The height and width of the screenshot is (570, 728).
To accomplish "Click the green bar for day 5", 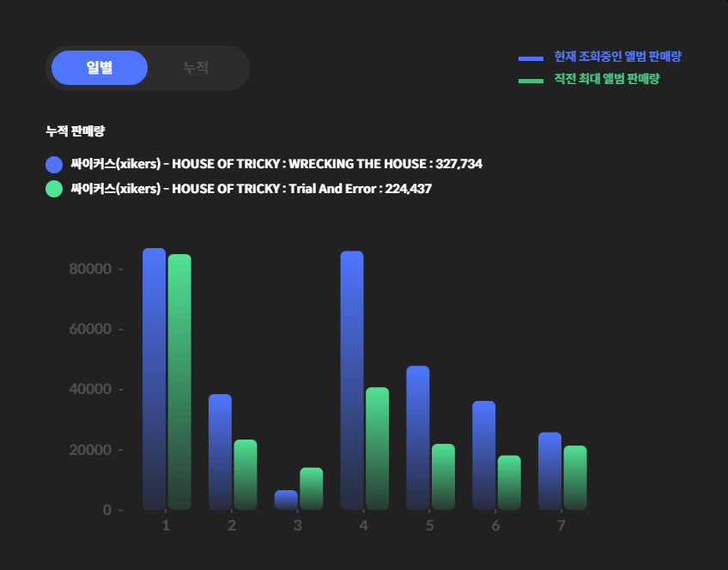I will coord(443,476).
